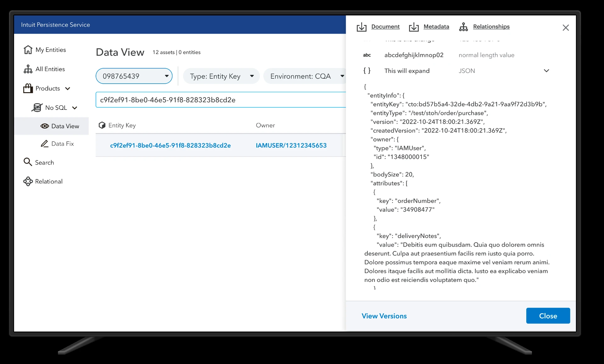Click the abc string type icon

[367, 55]
